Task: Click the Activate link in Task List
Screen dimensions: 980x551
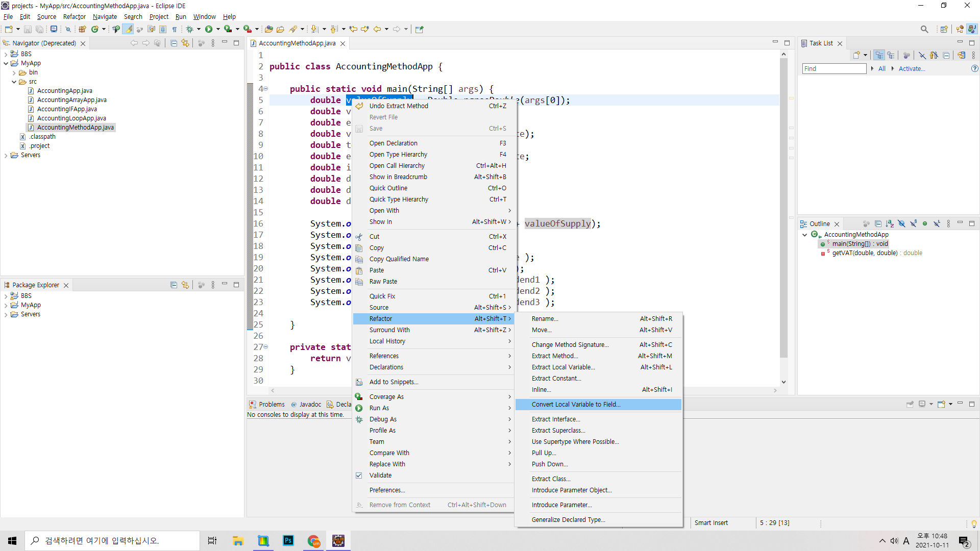Action: 911,68
